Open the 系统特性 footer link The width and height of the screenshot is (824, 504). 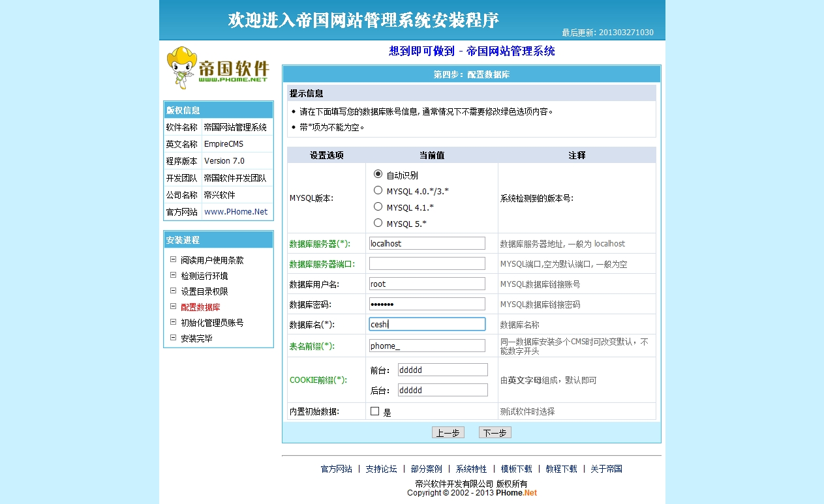[471, 469]
